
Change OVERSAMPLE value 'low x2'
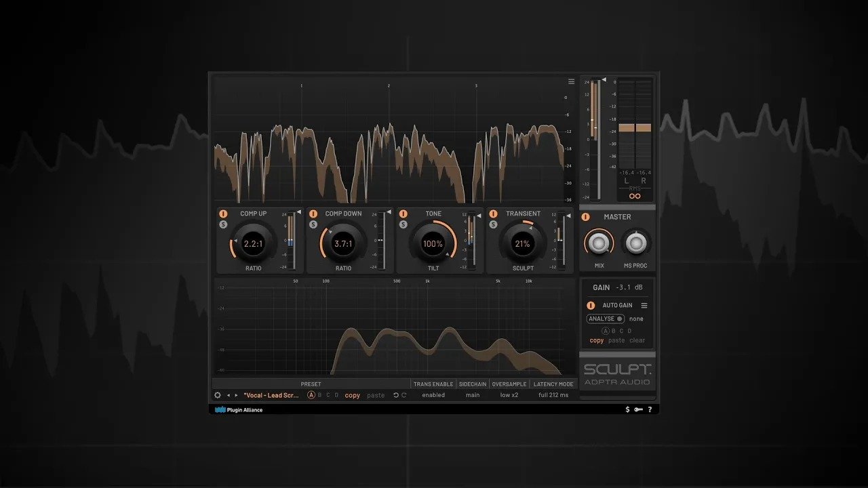509,395
